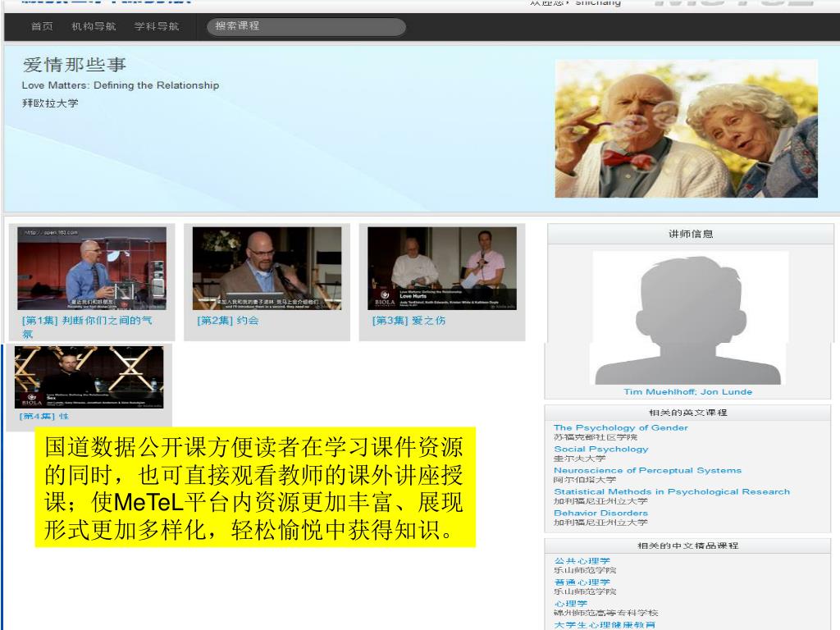This screenshot has width=840, height=630.
Task: Click 圭尔夫大学 institution text
Action: point(580,459)
